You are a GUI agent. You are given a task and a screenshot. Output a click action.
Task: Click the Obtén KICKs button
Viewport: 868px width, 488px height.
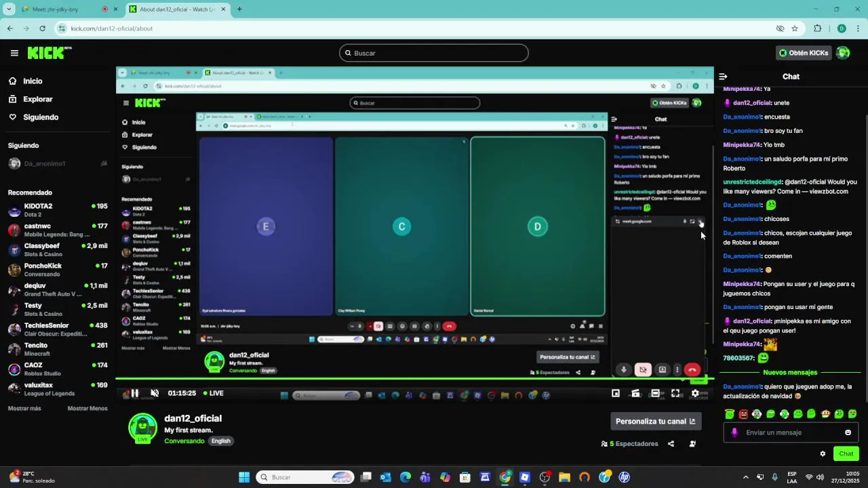(804, 53)
